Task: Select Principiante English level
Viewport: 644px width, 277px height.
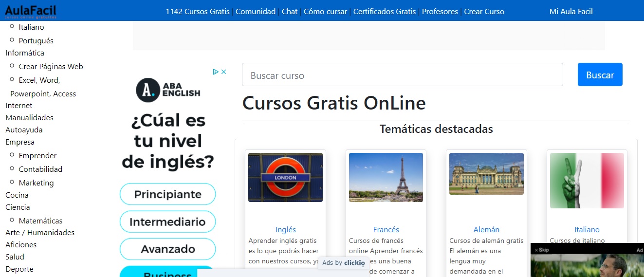Action: [x=167, y=194]
